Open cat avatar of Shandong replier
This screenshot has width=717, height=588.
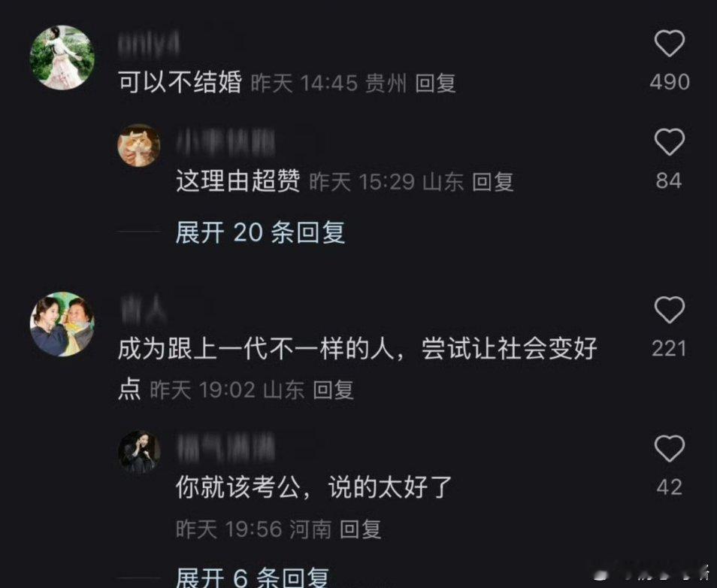139,146
